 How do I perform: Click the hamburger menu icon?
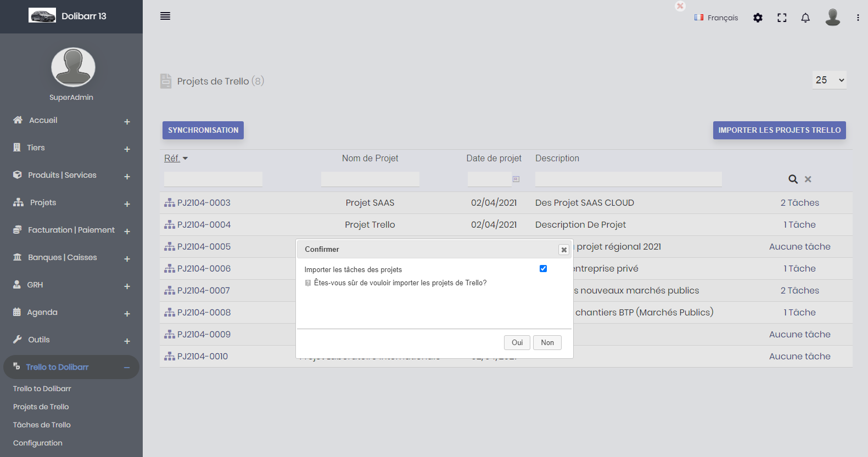pyautogui.click(x=165, y=16)
